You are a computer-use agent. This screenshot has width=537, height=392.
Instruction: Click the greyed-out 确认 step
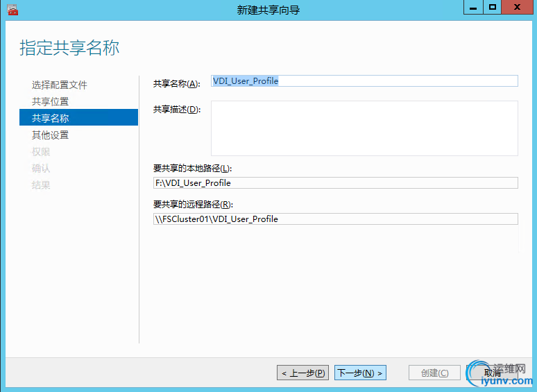point(41,169)
